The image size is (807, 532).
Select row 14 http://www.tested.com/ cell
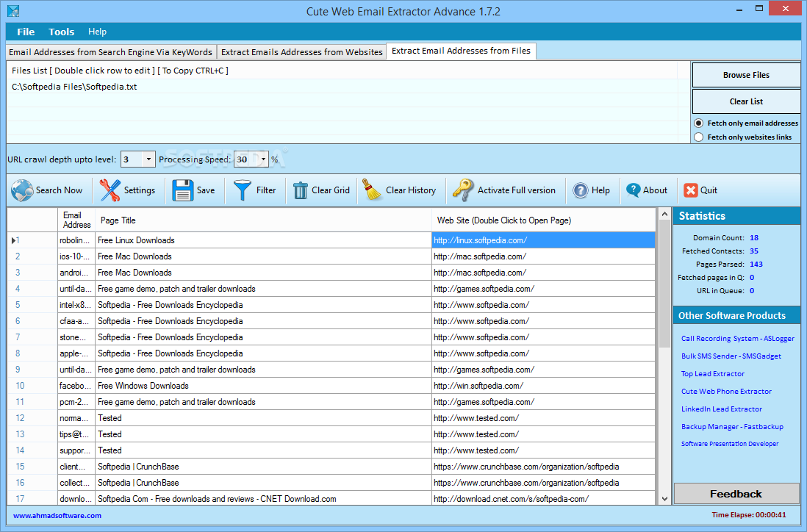click(543, 450)
